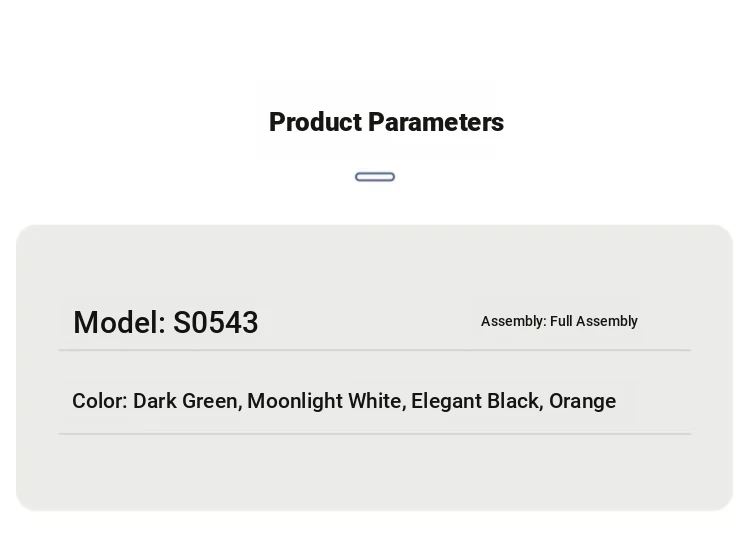Select the Full Assembly value
Viewport: 750px width, 533px height.
(594, 321)
